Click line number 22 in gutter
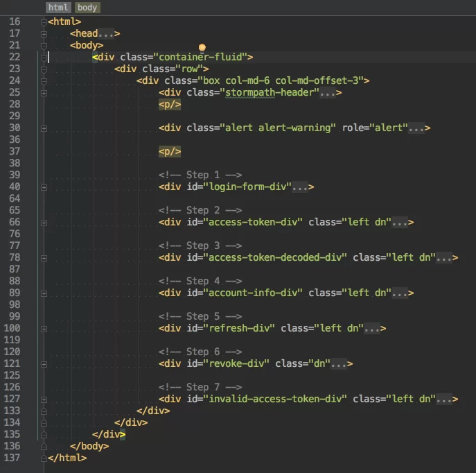Image resolution: width=476 pixels, height=473 pixels. click(x=15, y=57)
